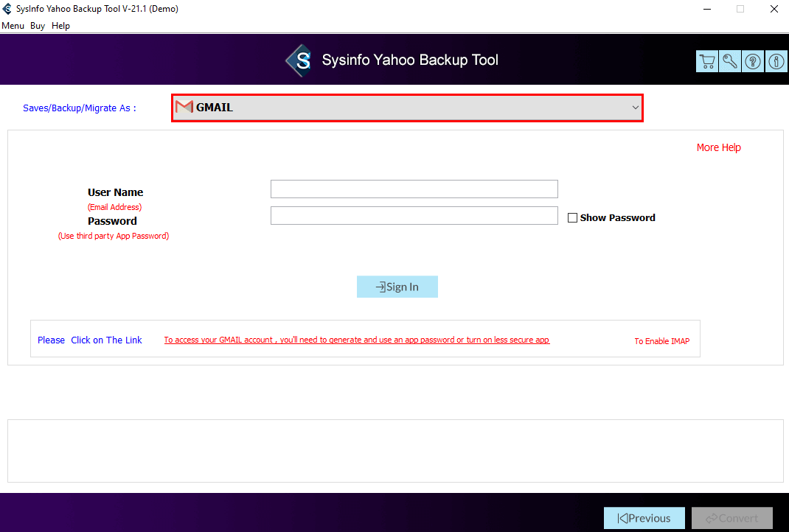Click the Sysinfo S logo in banner

coord(300,60)
